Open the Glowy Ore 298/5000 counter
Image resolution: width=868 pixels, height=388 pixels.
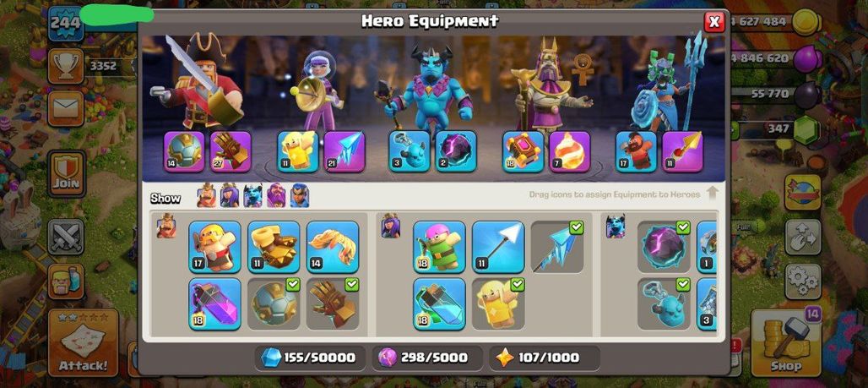426,358
